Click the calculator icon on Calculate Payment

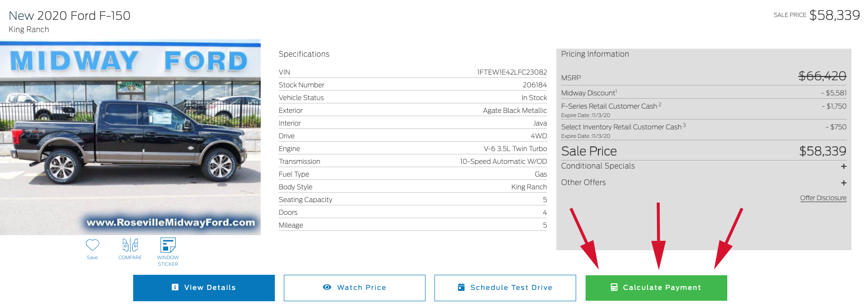point(614,288)
